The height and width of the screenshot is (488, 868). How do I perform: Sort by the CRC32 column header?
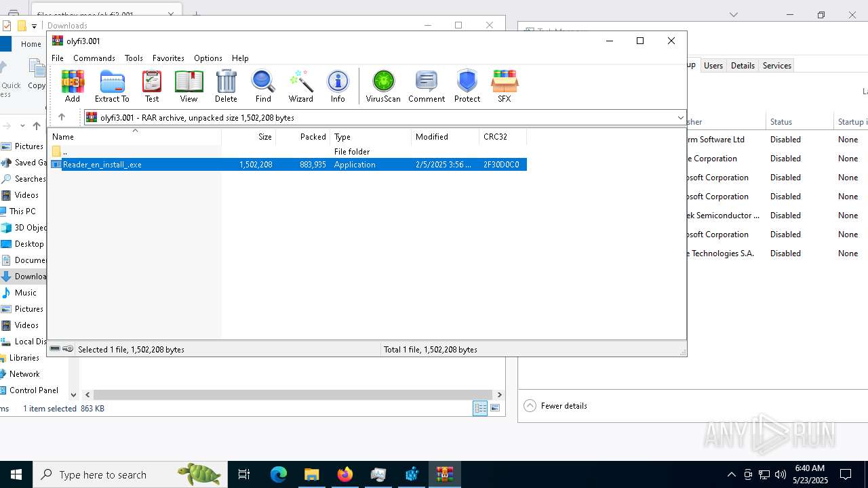502,137
